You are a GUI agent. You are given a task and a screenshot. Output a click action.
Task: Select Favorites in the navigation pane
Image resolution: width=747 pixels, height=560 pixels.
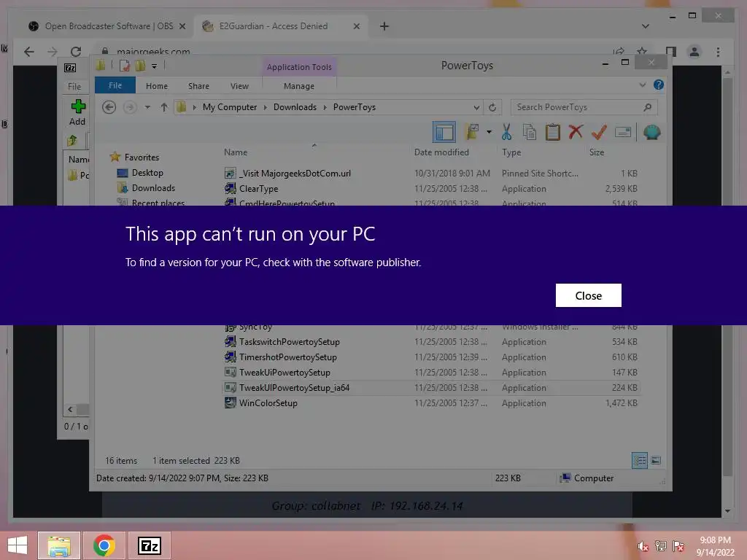(142, 157)
